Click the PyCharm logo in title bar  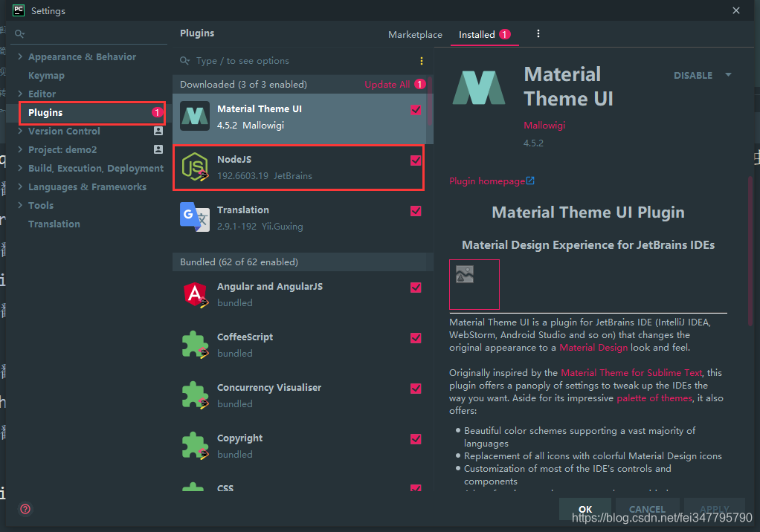pyautogui.click(x=19, y=10)
